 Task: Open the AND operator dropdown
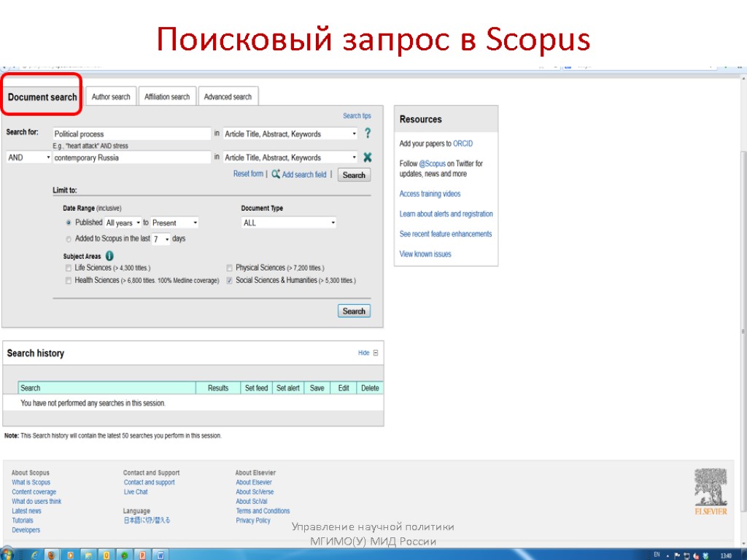point(28,157)
